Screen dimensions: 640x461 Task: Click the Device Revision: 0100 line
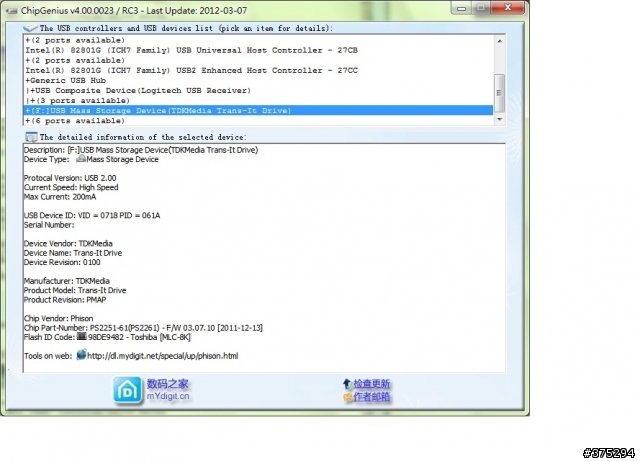[x=62, y=262]
